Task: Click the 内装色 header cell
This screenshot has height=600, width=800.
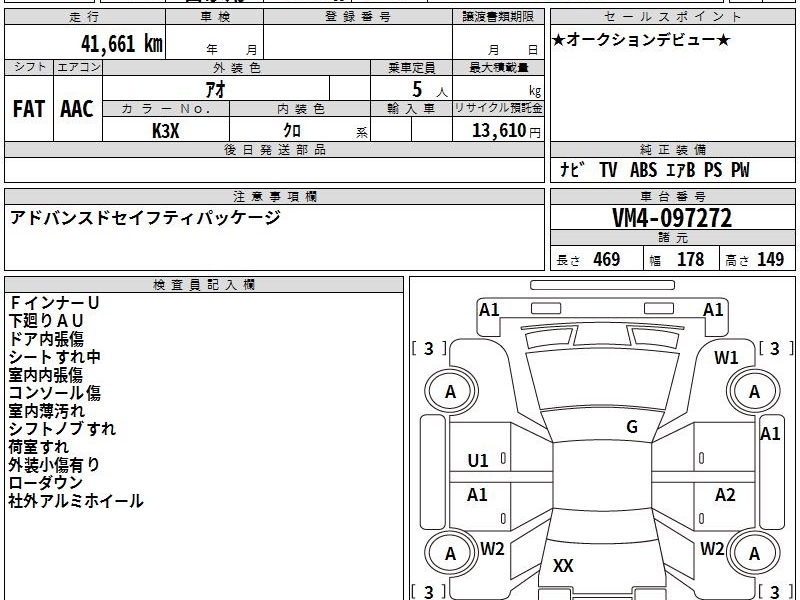Action: [x=300, y=108]
